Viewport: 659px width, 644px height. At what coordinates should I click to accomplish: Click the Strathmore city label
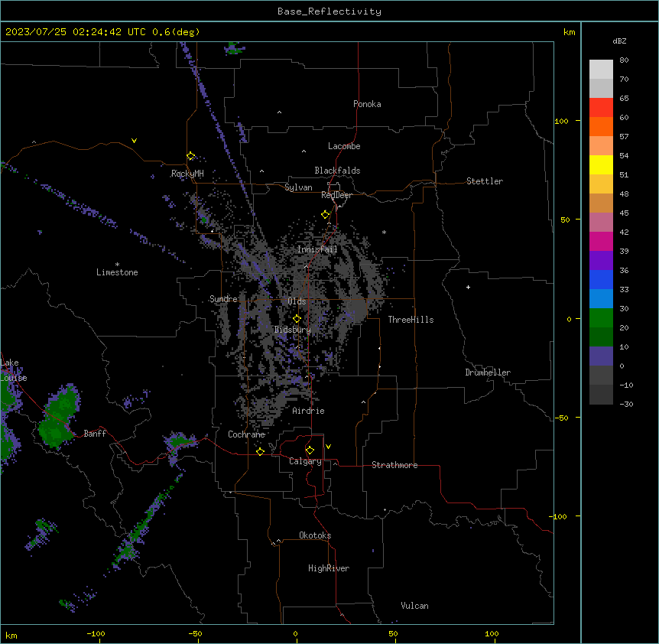coord(394,465)
